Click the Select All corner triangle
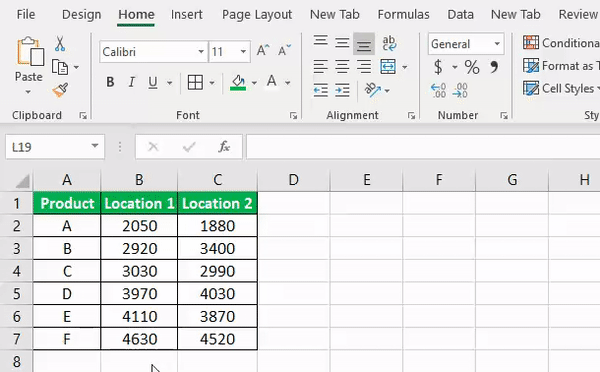 click(22, 181)
